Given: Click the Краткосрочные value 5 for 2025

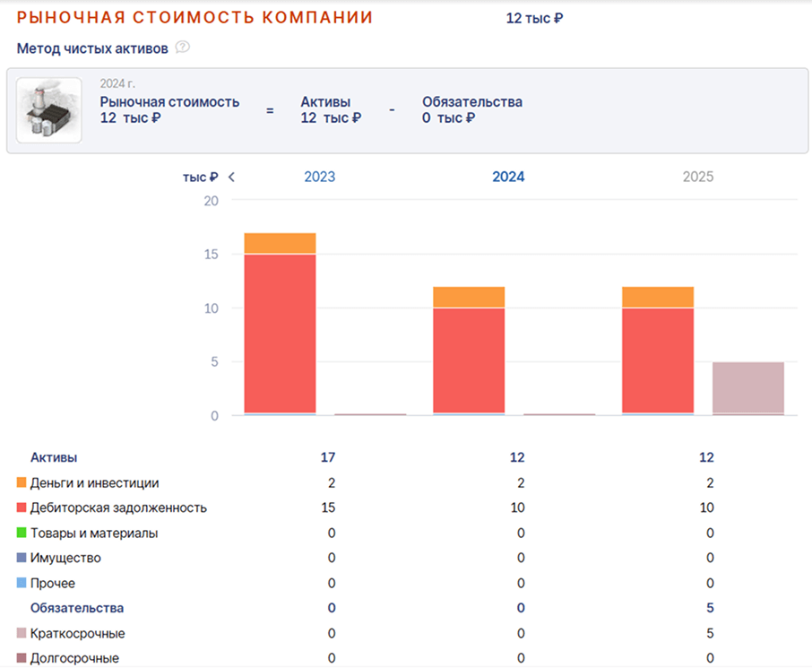Looking at the screenshot, I should point(710,633).
